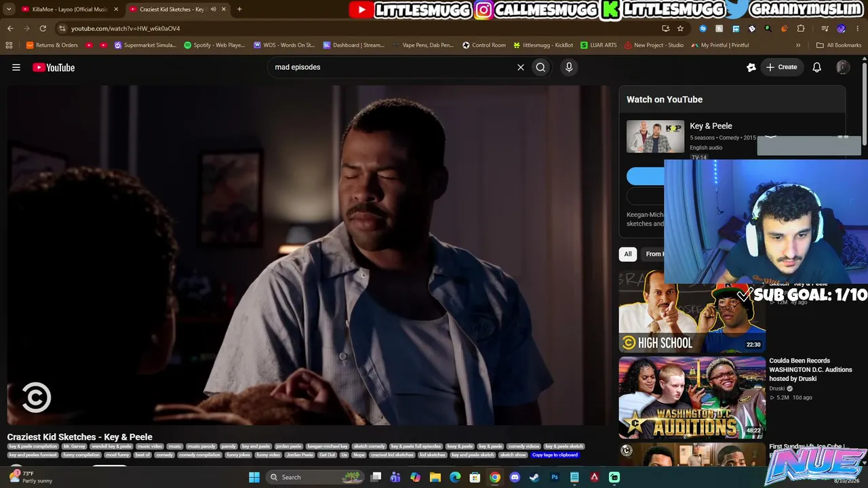The width and height of the screenshot is (868, 488).
Task: Open the New Project - Studio bookmark
Action: point(654,45)
